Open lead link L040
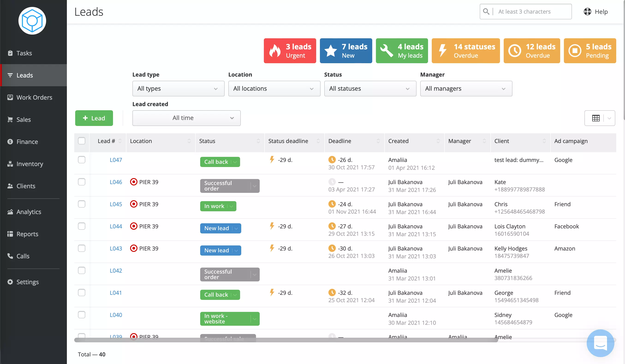 point(116,315)
